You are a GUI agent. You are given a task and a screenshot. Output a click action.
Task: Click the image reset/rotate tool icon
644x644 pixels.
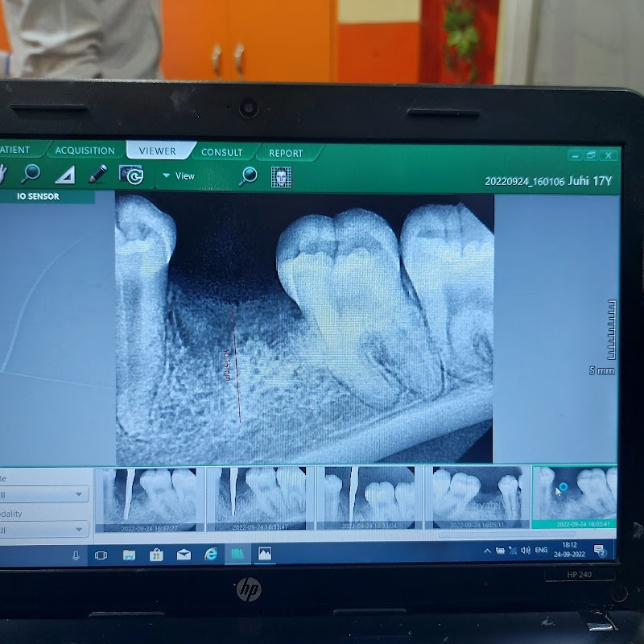(x=131, y=175)
